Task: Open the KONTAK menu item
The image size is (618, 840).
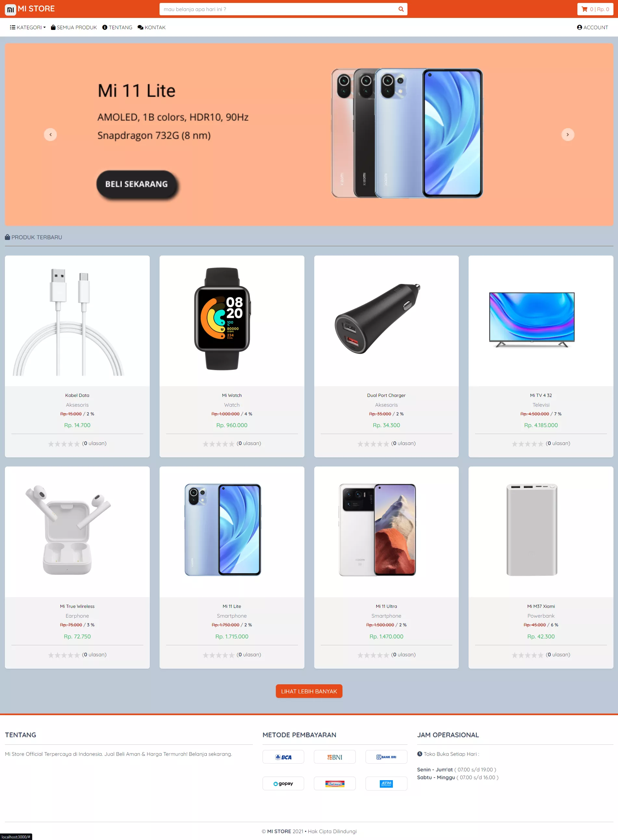Action: point(151,27)
